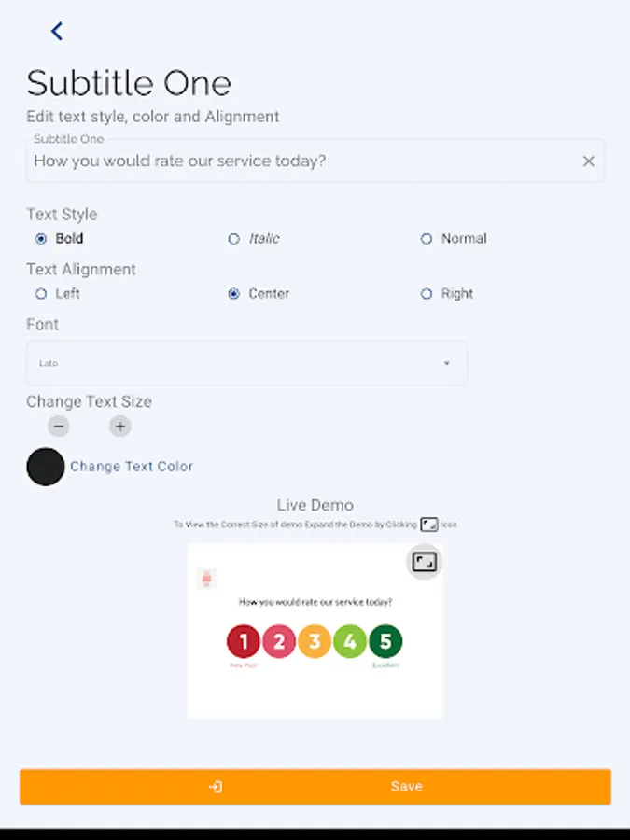Click the exit icon on the Save bar

[x=217, y=786]
